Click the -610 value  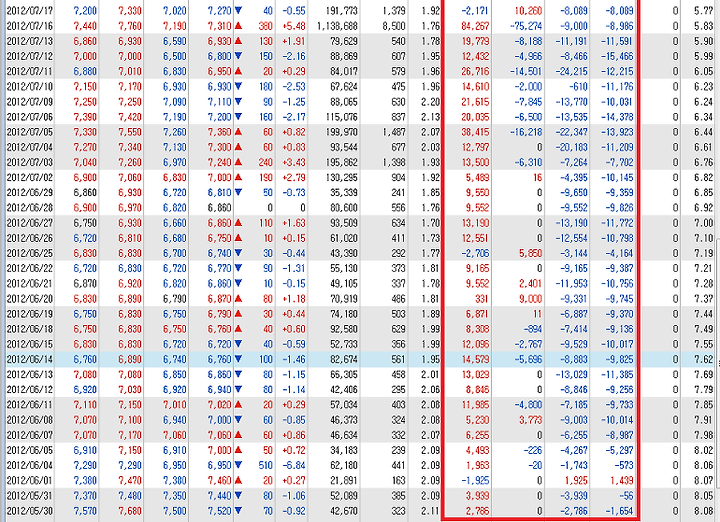tap(578, 86)
